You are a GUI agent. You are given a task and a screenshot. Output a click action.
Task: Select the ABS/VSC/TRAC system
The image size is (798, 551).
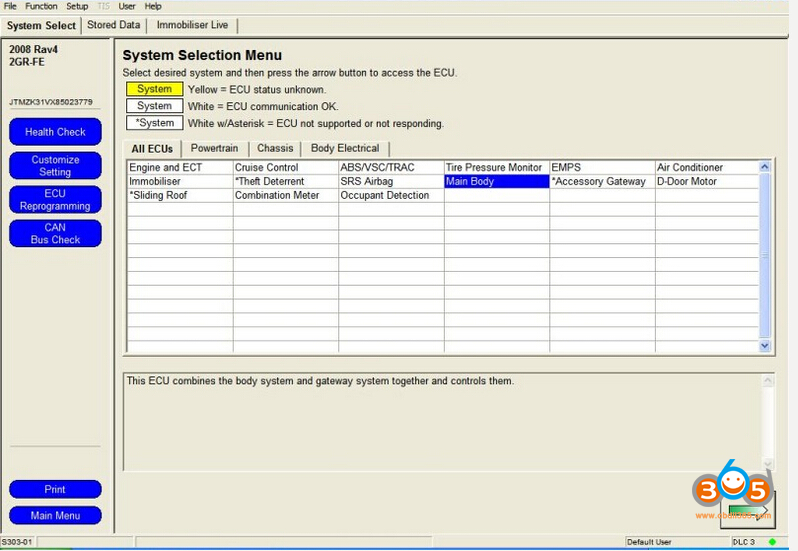pos(391,167)
